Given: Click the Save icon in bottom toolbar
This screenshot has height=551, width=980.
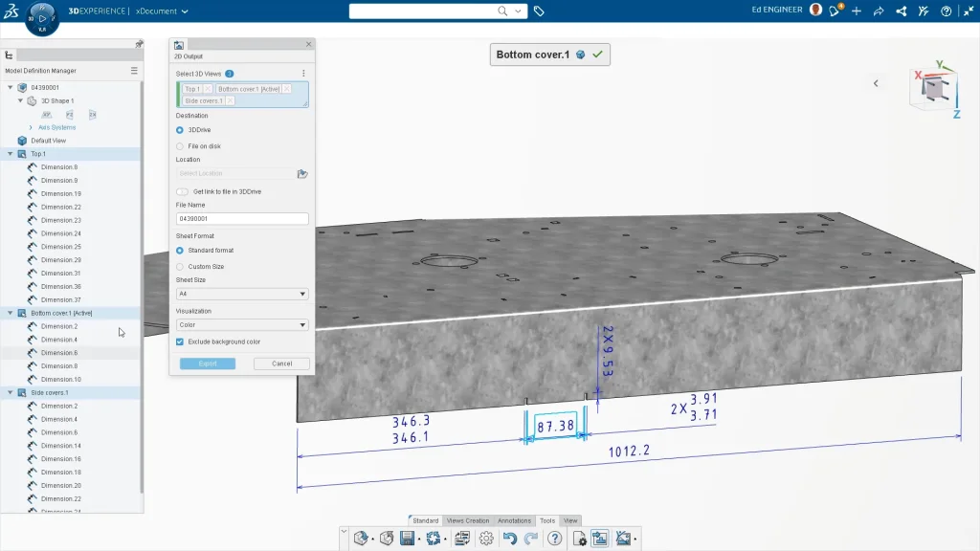Looking at the screenshot, I should coord(408,539).
